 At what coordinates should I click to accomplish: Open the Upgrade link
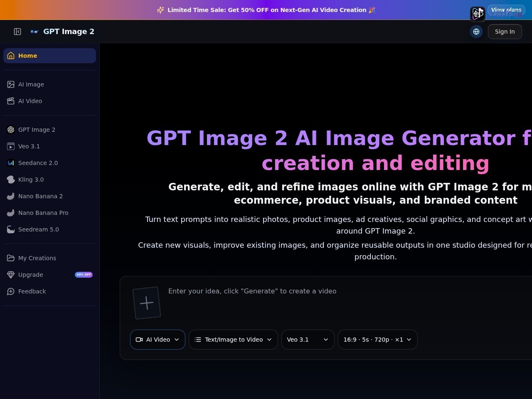[49, 275]
